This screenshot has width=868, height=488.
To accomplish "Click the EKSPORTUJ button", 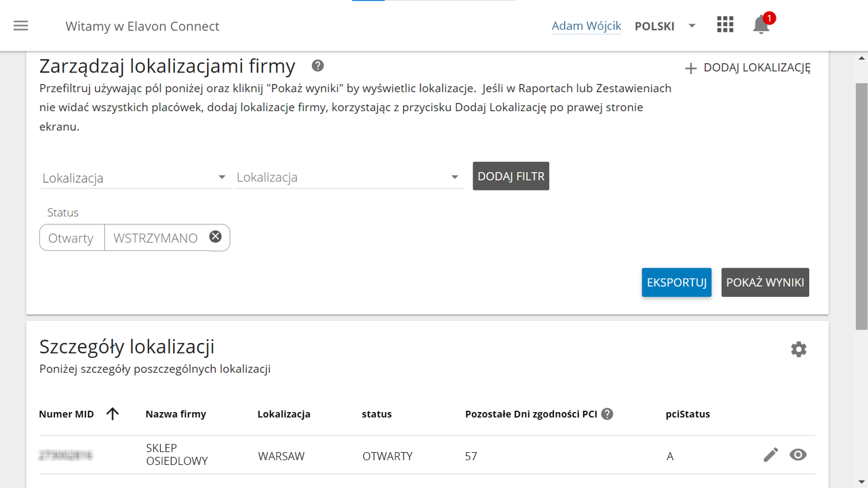I will pyautogui.click(x=676, y=283).
